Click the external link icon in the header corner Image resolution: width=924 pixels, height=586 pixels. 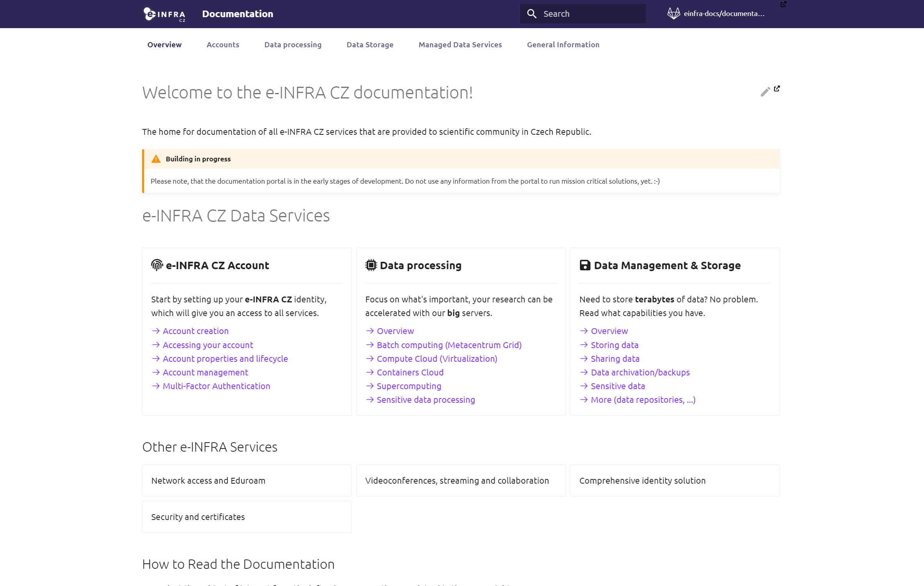click(x=783, y=4)
